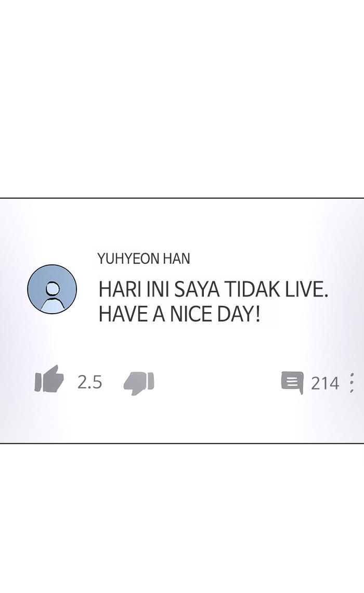View the 214 comments count
The image size is (364, 593).
(325, 383)
